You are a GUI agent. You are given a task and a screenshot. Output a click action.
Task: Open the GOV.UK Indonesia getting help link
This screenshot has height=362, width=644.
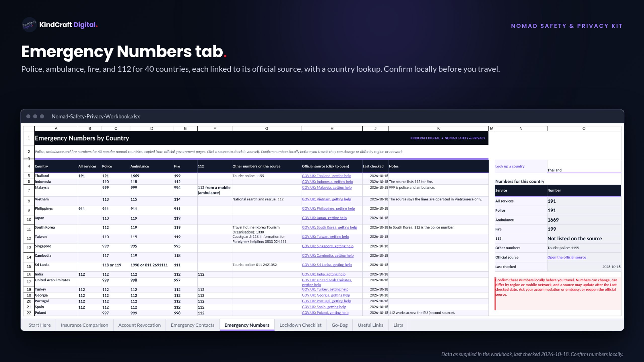tap(327, 182)
